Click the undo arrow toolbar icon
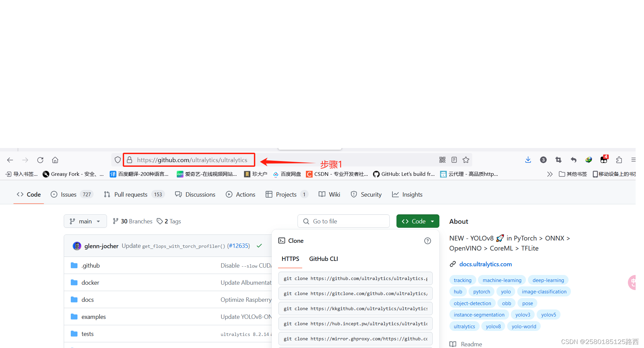The width and height of the screenshot is (644, 348). click(x=574, y=160)
